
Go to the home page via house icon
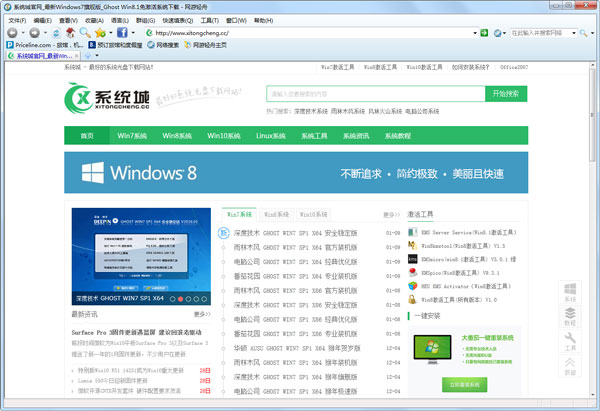tap(70, 33)
